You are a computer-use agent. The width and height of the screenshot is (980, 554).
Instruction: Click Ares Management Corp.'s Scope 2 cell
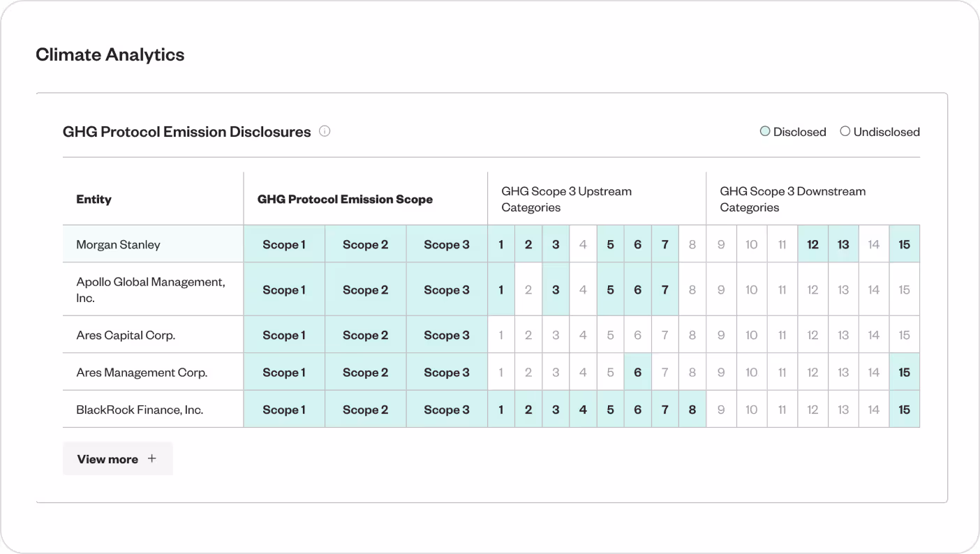[365, 373]
